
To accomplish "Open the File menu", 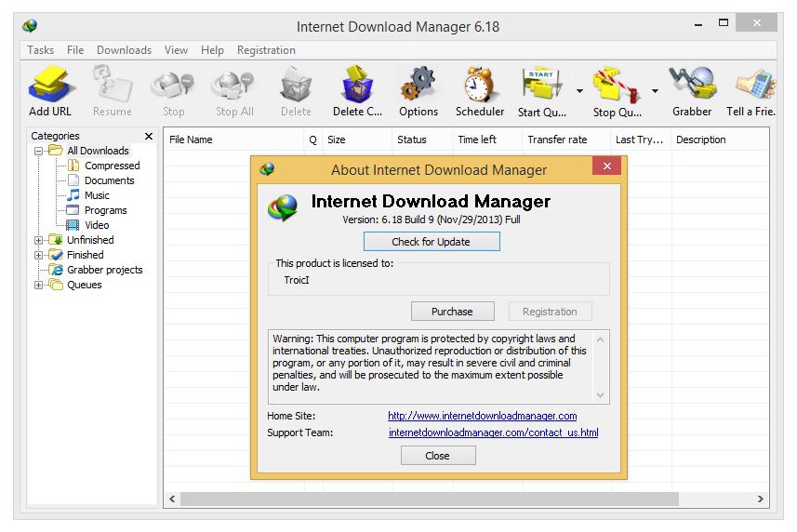I will (x=75, y=50).
